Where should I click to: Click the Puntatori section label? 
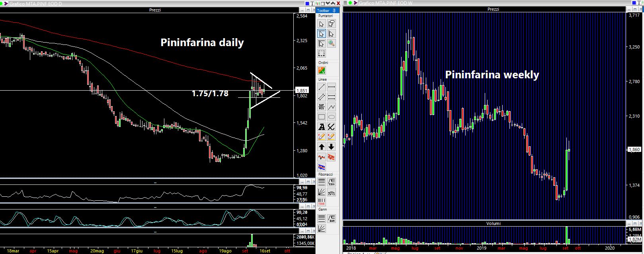point(326,16)
